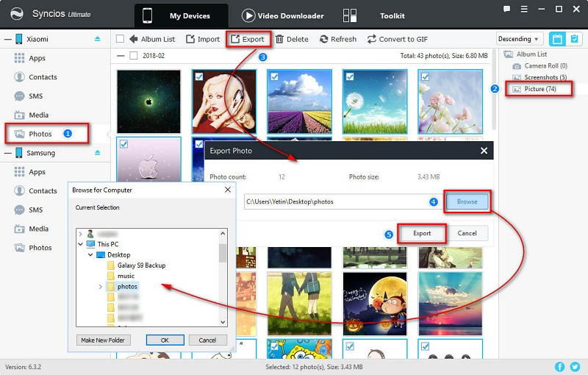Image resolution: width=588 pixels, height=375 pixels.
Task: Open the Facebook icon in status bar
Action: point(559,367)
